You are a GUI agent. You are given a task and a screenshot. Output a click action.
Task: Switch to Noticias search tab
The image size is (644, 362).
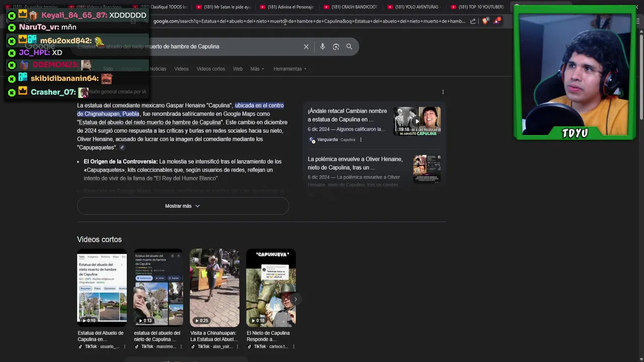point(157,69)
